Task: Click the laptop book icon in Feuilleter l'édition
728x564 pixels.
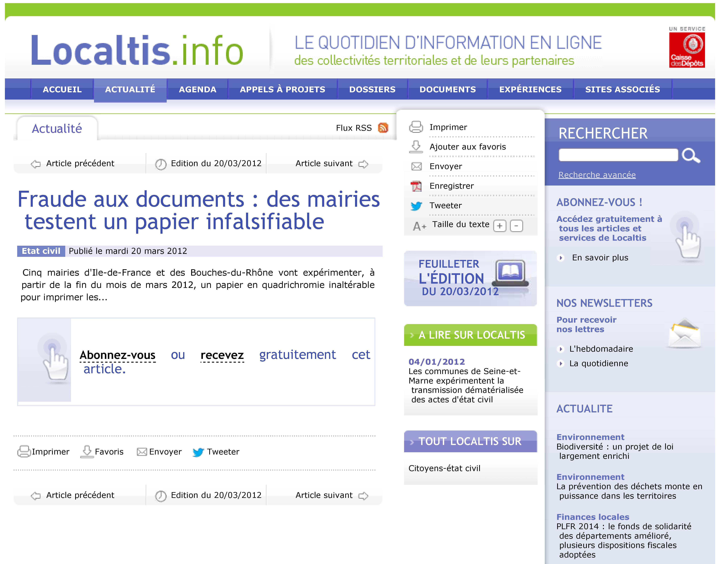Action: 510,273
